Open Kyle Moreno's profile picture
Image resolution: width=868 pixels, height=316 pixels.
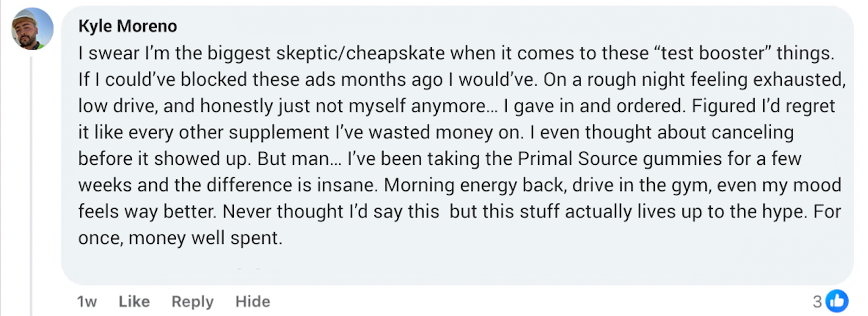click(x=33, y=28)
